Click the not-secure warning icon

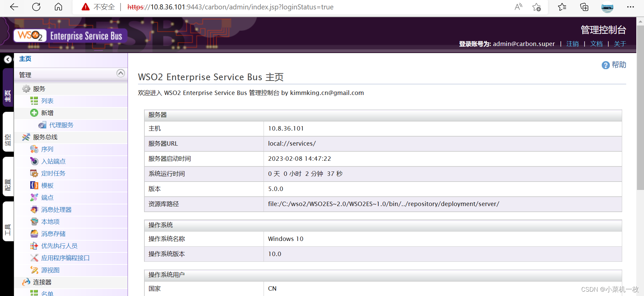pyautogui.click(x=86, y=7)
